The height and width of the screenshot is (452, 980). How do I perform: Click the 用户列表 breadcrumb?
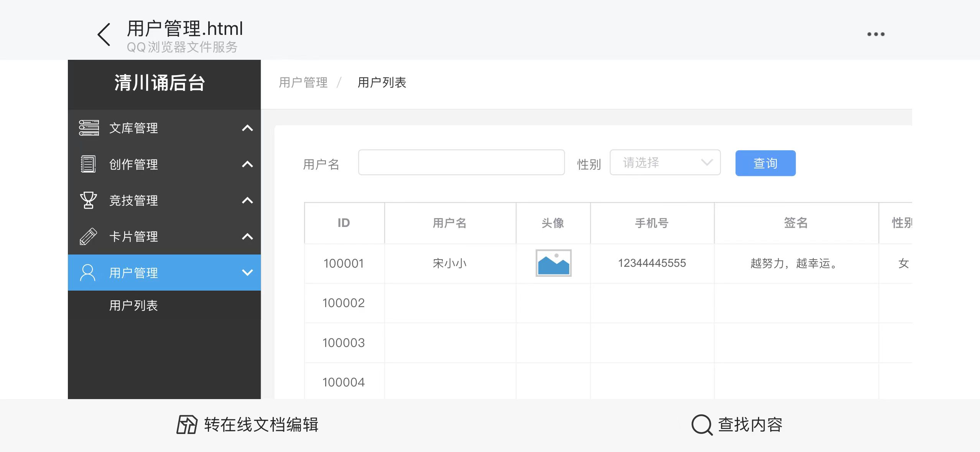pos(382,82)
